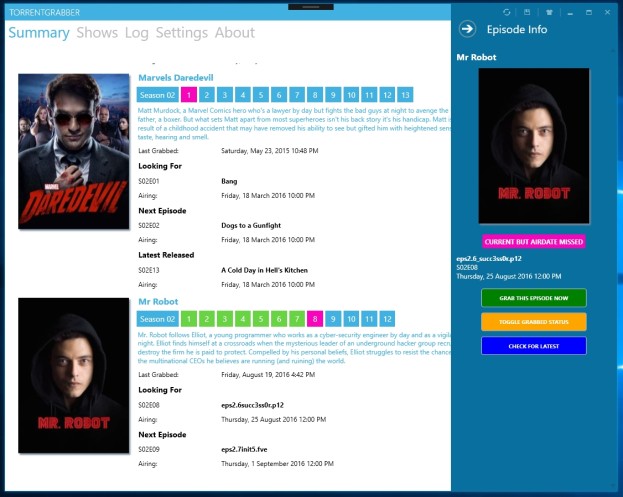The height and width of the screenshot is (497, 623).
Task: Select Mr Robot episode 11 tile
Action: pos(369,319)
